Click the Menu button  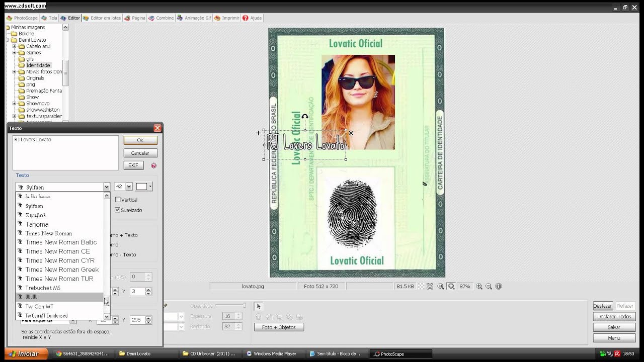point(614,338)
